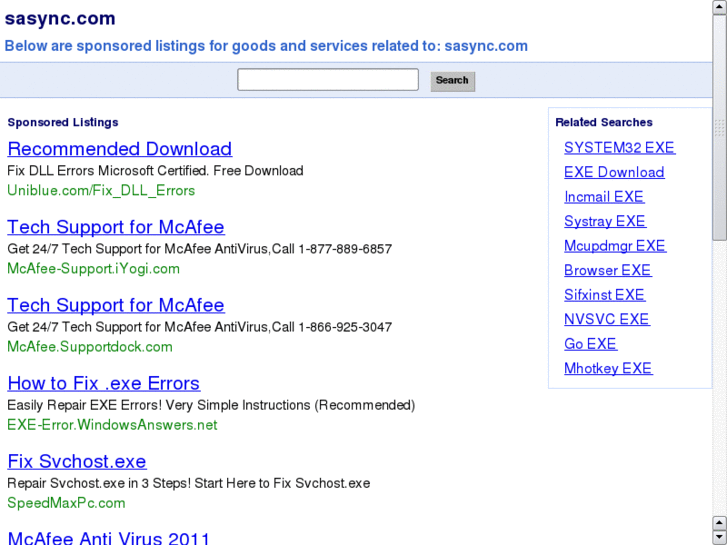727x545 pixels.
Task: Click the scrollbar down arrow at bottom
Action: [719, 537]
